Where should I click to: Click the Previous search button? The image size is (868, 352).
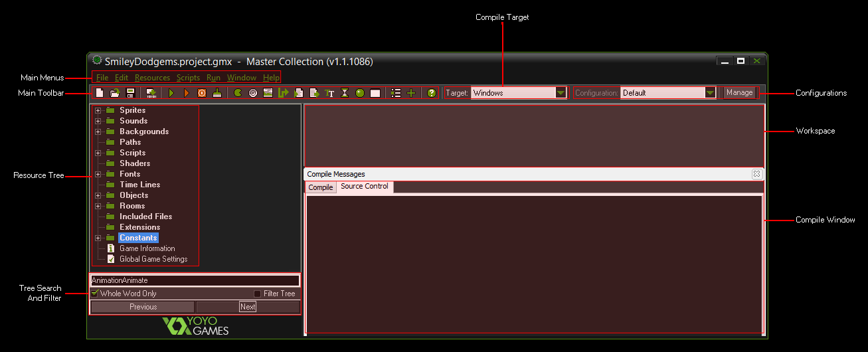(143, 307)
